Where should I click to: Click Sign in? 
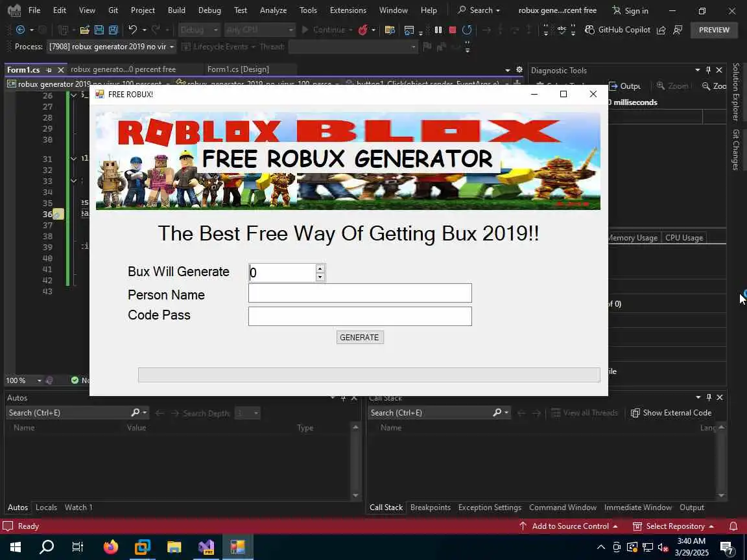pyautogui.click(x=630, y=10)
